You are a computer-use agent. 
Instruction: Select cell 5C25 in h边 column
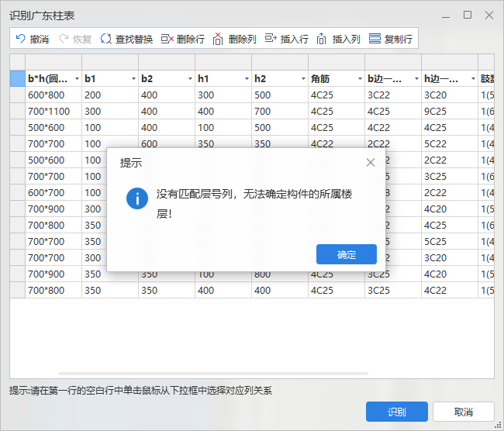(x=450, y=241)
